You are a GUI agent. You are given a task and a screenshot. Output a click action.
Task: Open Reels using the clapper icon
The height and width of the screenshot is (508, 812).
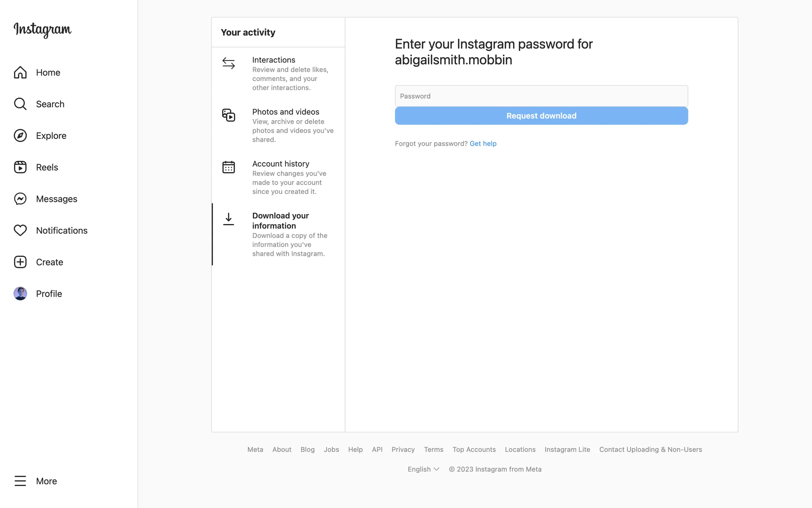coord(20,167)
